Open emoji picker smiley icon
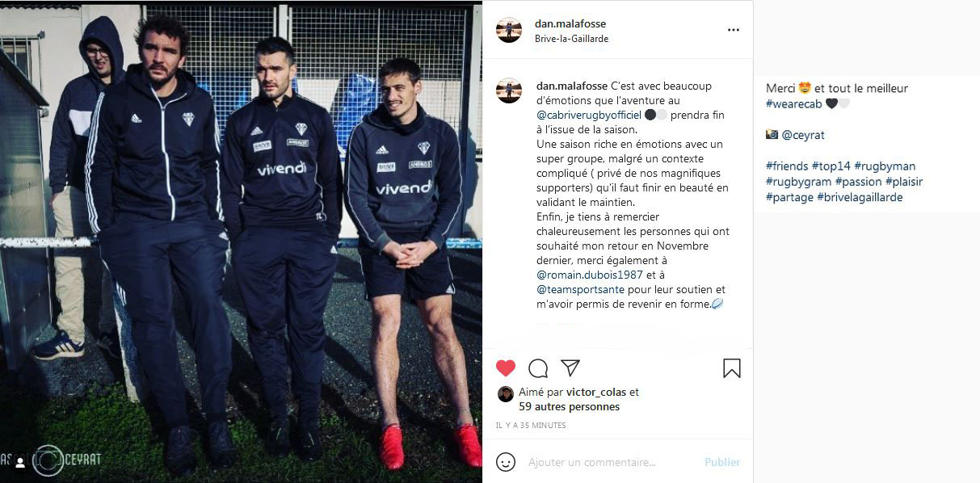The height and width of the screenshot is (483, 980). tap(506, 462)
